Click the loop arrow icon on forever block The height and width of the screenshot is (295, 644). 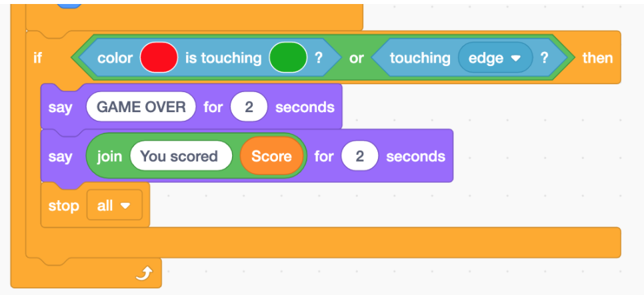[145, 273]
